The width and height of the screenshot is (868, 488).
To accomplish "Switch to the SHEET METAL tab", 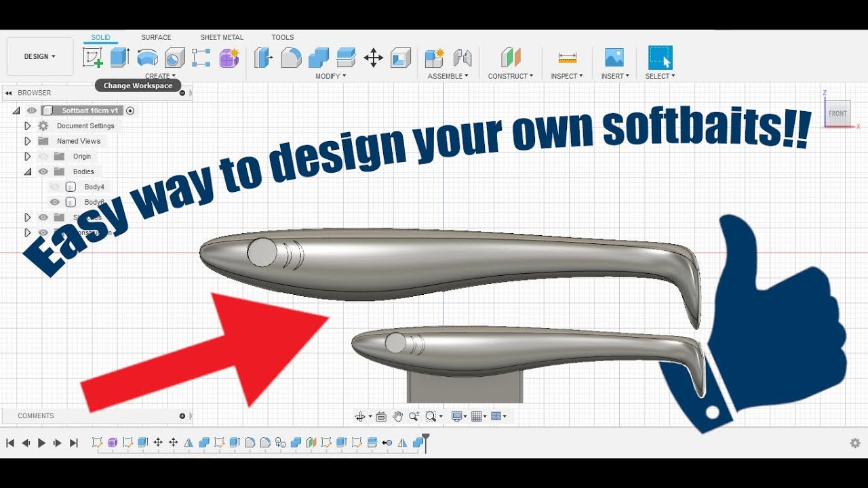I will [222, 37].
